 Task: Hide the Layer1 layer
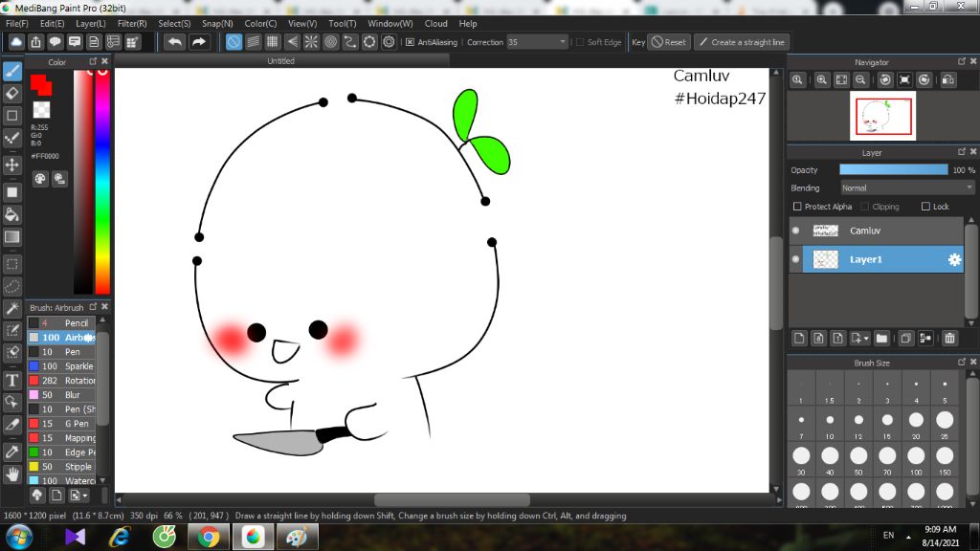point(795,259)
